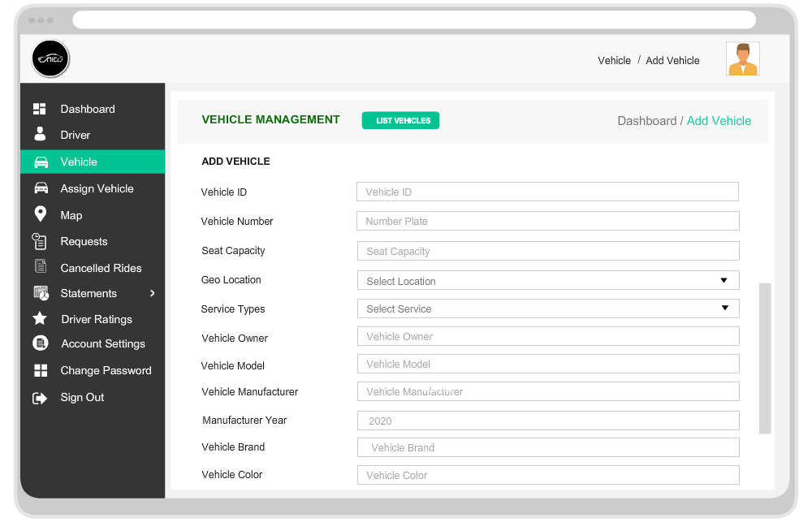The image size is (812, 522).
Task: Expand the Statements submenu chevron
Action: [x=153, y=293]
